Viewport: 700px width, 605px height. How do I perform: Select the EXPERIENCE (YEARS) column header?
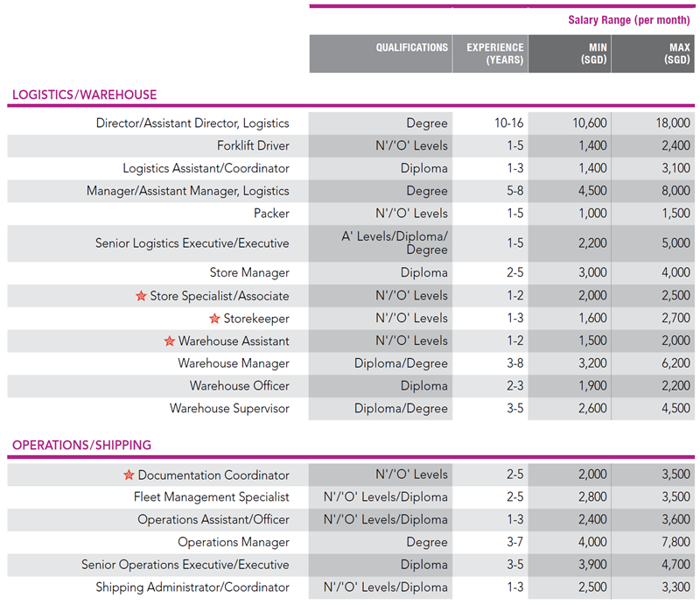tap(494, 53)
